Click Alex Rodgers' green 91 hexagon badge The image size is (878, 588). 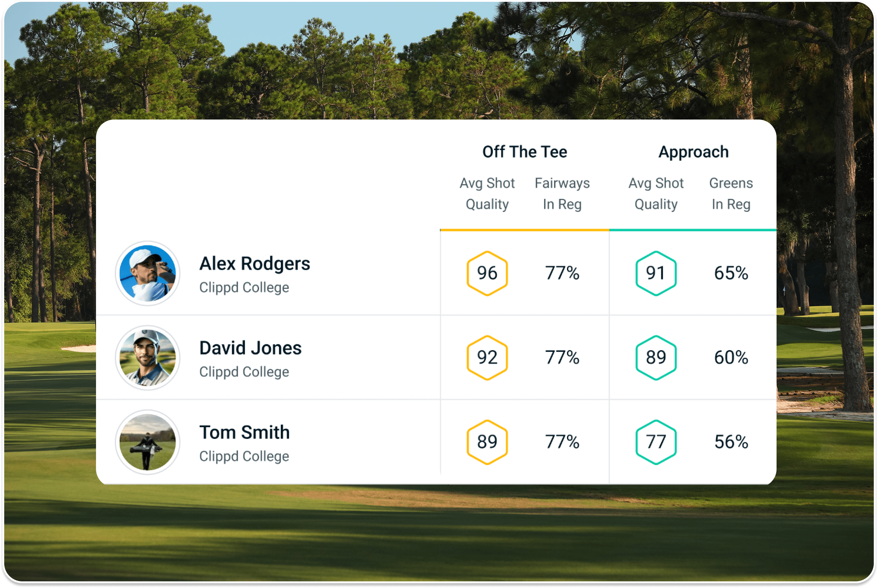[x=655, y=273]
